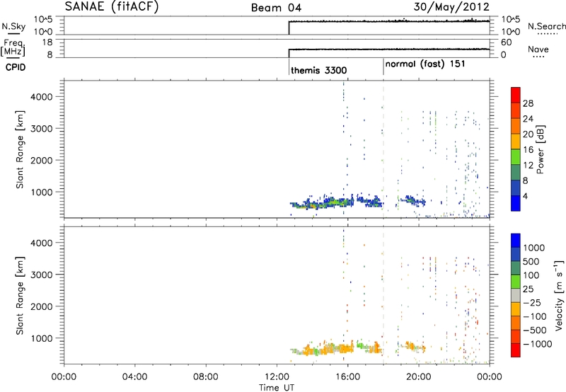566x392 pixels.
Task: Click the Beam 04 label
Action: point(276,8)
